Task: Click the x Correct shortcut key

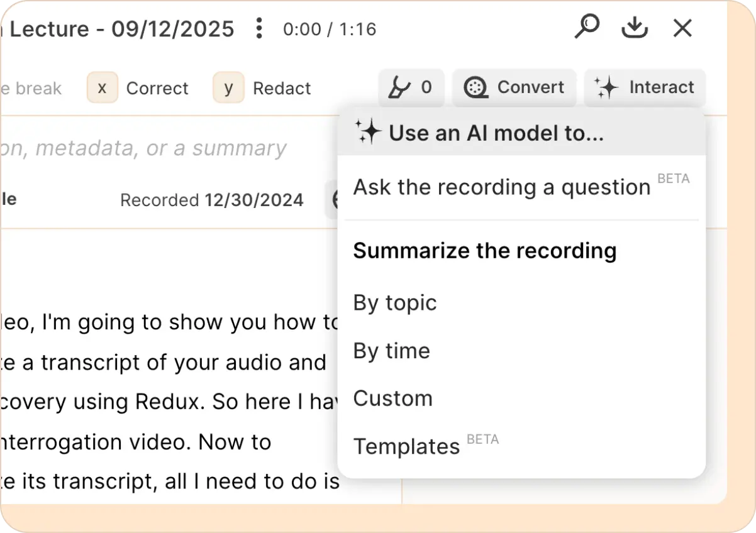Action: [102, 88]
